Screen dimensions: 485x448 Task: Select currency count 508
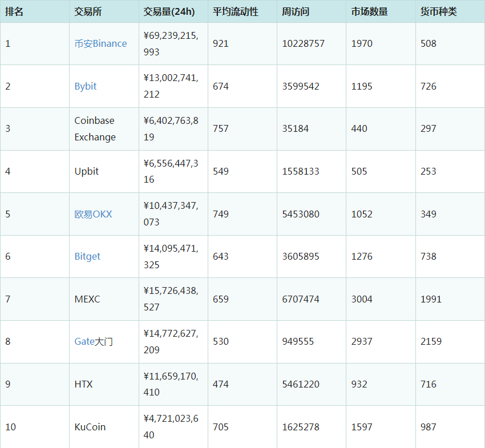(429, 43)
